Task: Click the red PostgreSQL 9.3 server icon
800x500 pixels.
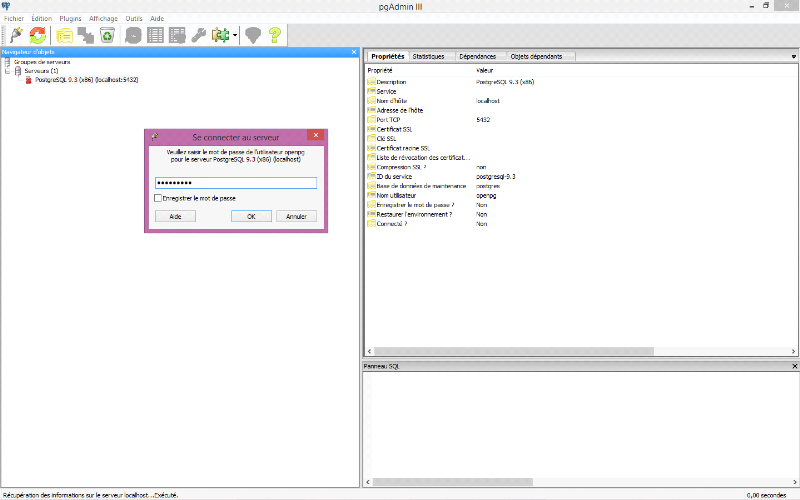Action: tap(28, 80)
